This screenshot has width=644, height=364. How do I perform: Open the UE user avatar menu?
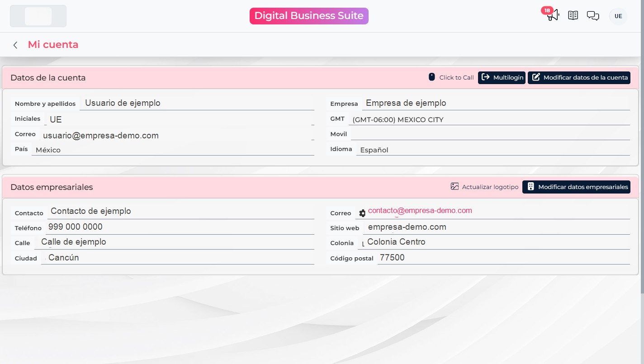point(618,16)
